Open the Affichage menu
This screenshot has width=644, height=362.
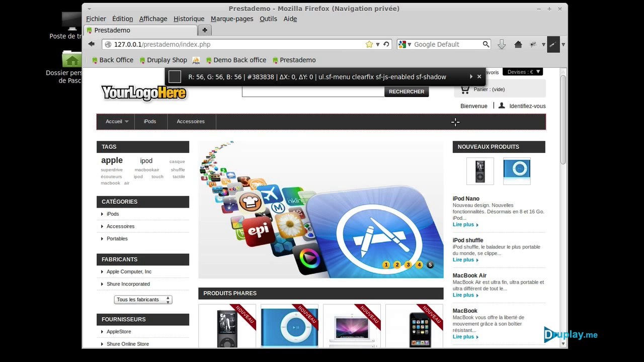[x=153, y=19]
